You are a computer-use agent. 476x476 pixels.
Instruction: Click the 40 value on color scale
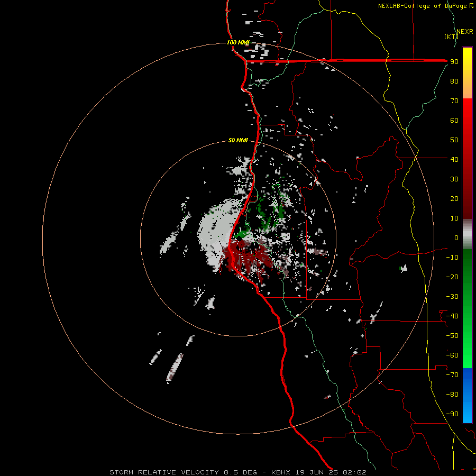[x=454, y=159]
